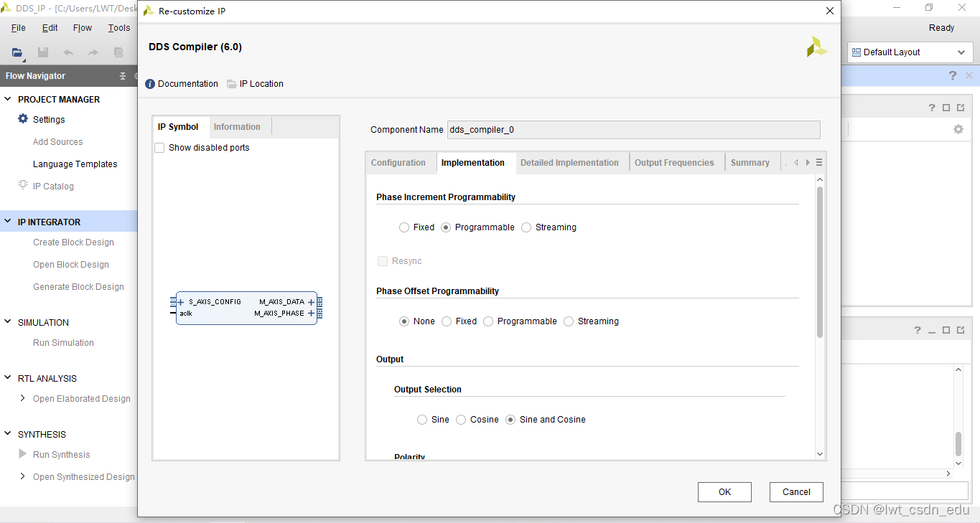Collapse IP INTEGRATOR section

pyautogui.click(x=8, y=222)
